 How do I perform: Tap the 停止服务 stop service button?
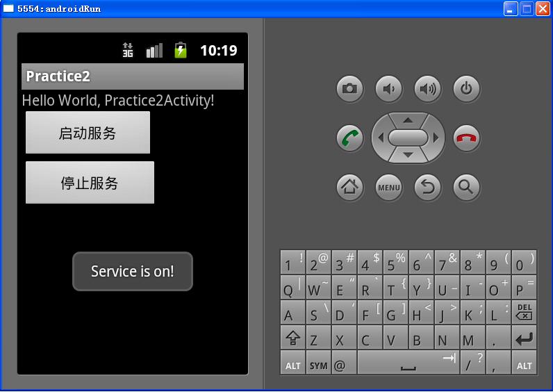coord(90,182)
